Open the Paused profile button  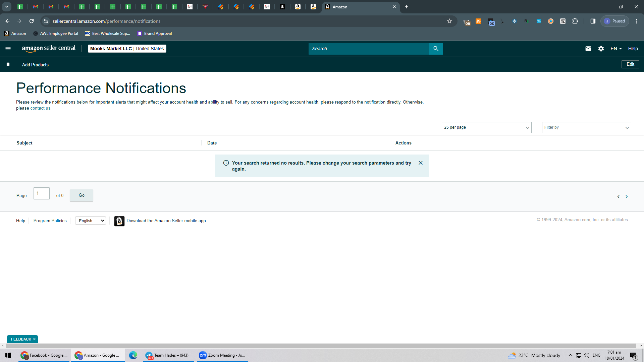(615, 21)
